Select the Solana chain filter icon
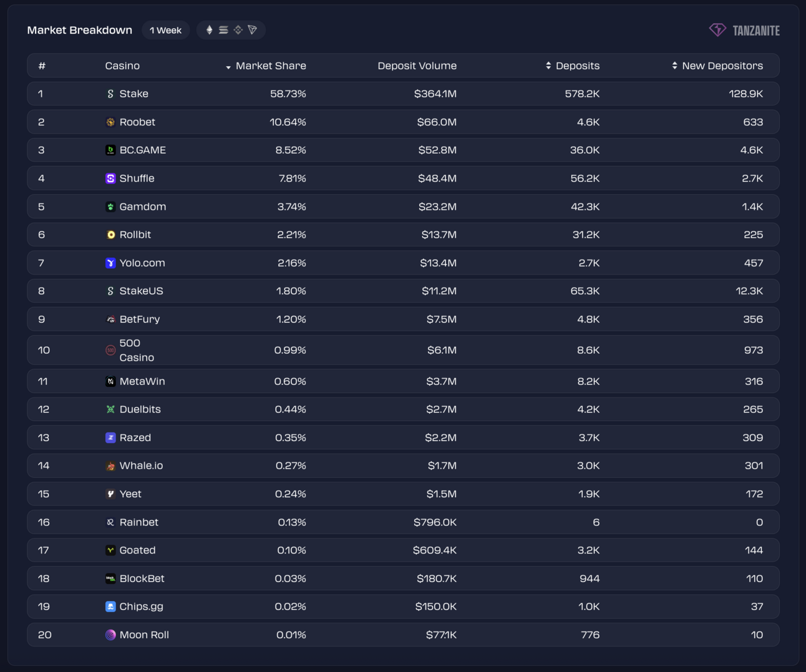 (223, 30)
